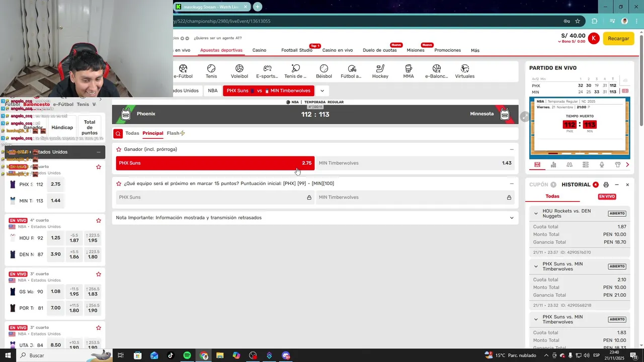Image resolution: width=644 pixels, height=362 pixels.
Task: Collapse the PHX vs MIN bet with cuota 2.10
Action: pos(536,266)
